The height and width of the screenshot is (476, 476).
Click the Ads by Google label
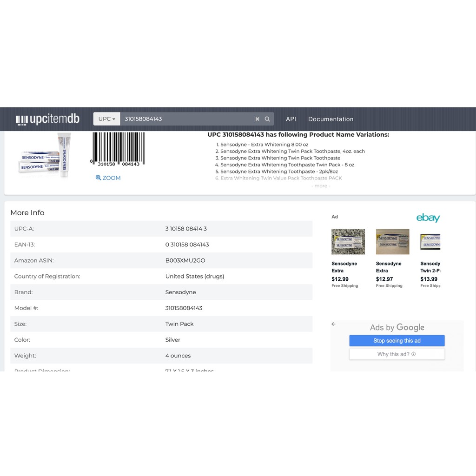click(x=397, y=327)
